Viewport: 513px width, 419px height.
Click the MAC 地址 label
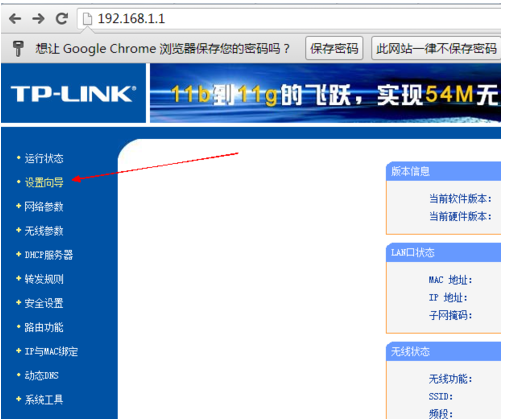coord(451,280)
